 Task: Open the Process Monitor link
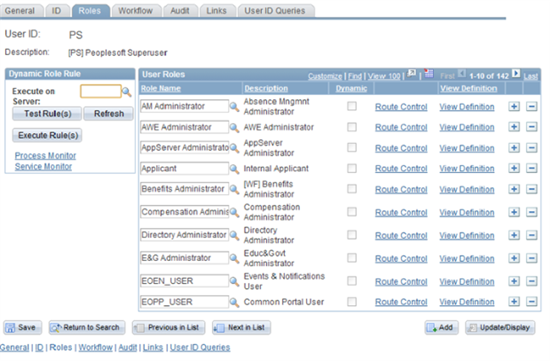point(45,156)
